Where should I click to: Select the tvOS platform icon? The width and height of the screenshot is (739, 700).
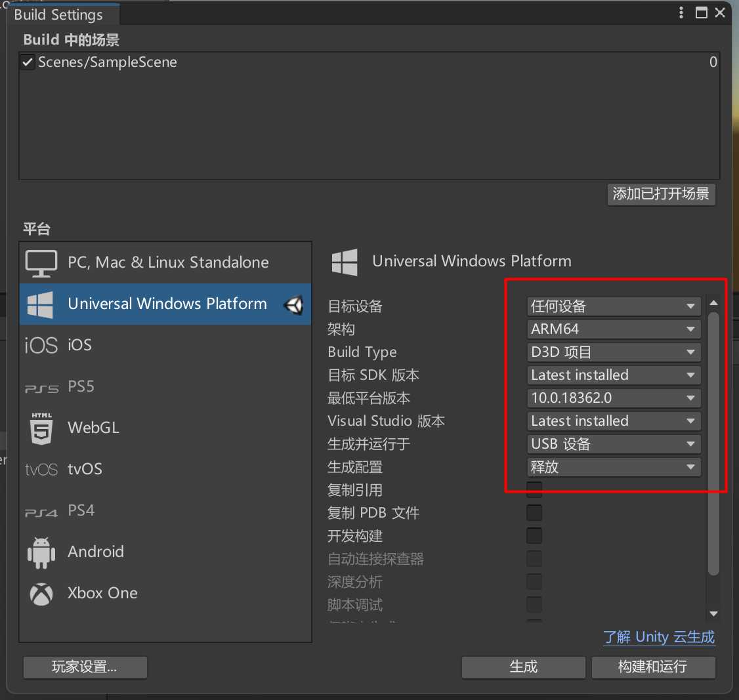coord(41,469)
